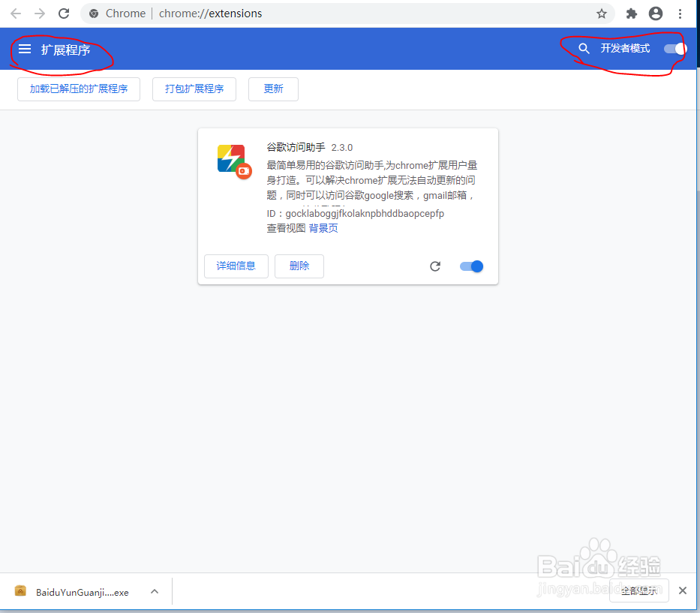
Task: Open the hamburger menu beside 扩展程序
Action: [x=25, y=49]
